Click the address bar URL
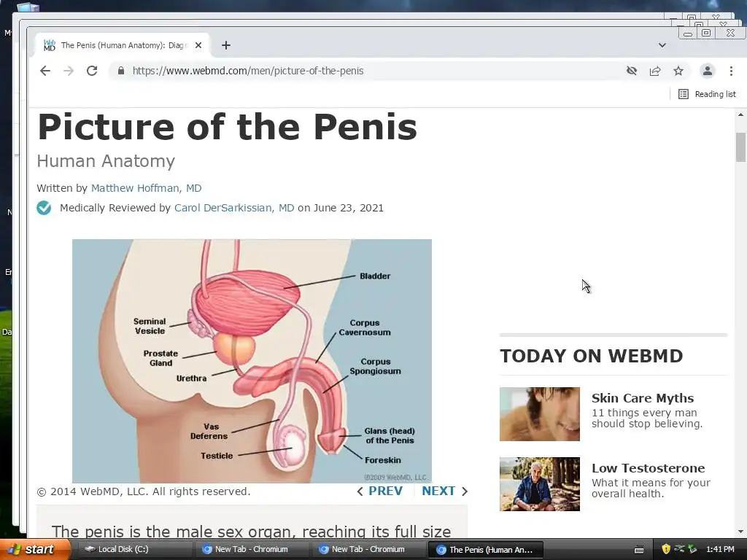Image resolution: width=747 pixels, height=560 pixels. click(x=248, y=71)
